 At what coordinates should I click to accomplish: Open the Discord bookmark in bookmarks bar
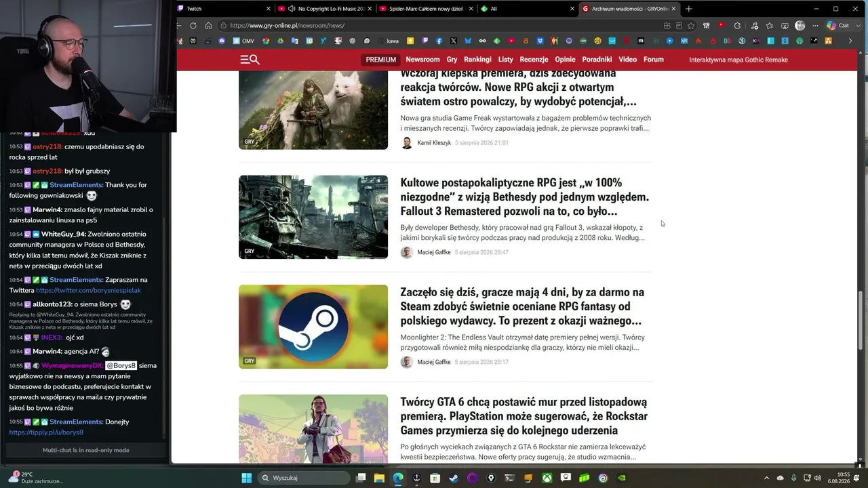click(x=222, y=41)
